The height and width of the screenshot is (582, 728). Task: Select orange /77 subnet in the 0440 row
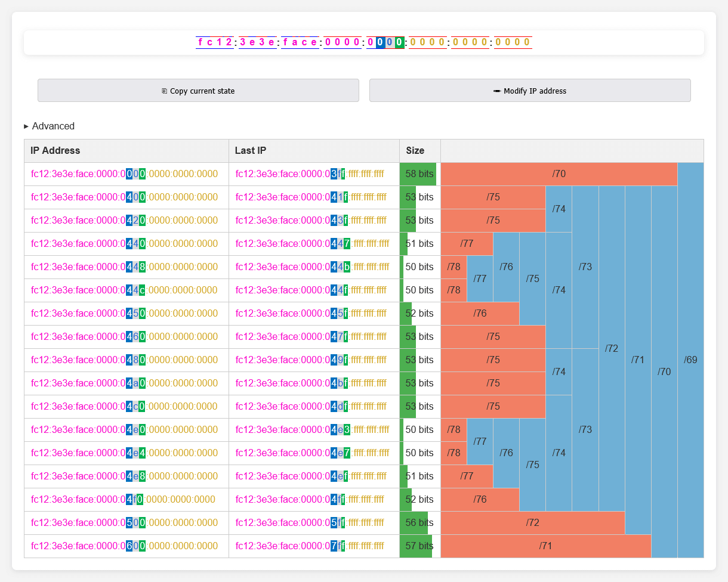coord(467,243)
